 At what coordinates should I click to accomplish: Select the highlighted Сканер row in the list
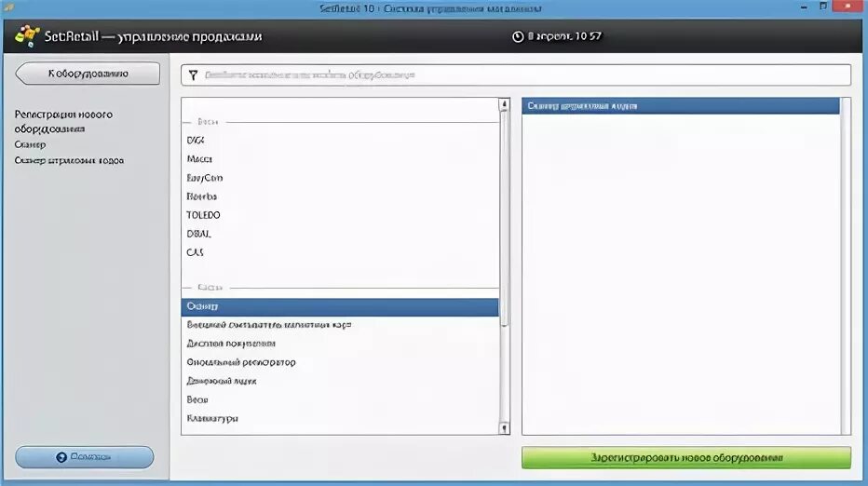[x=340, y=306]
